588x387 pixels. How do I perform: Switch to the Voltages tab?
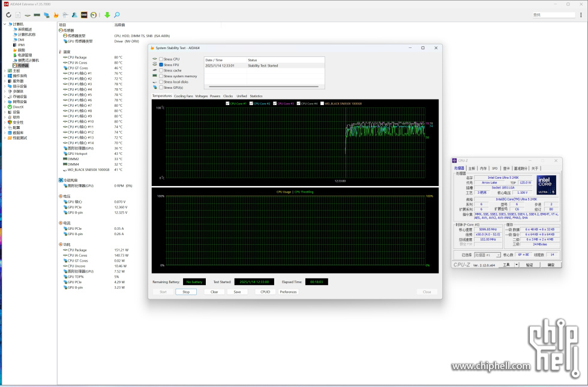click(202, 96)
